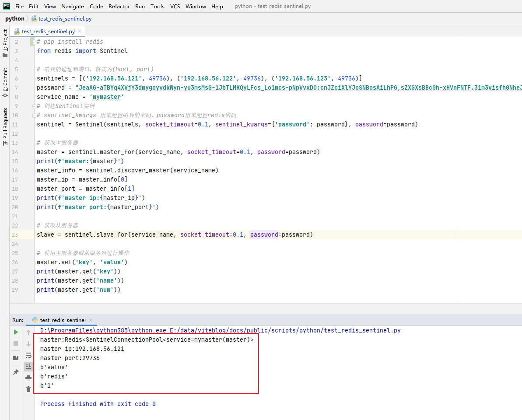This screenshot has width=522, height=420.
Task: Click 'Process finished with exit code 0'
Action: (98, 404)
